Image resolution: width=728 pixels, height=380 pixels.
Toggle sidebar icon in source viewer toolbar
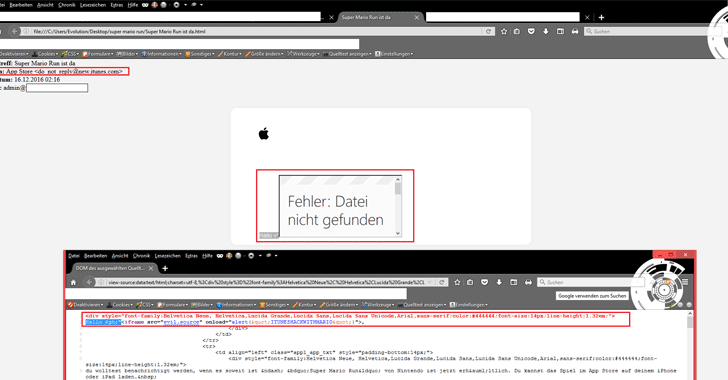(514, 282)
